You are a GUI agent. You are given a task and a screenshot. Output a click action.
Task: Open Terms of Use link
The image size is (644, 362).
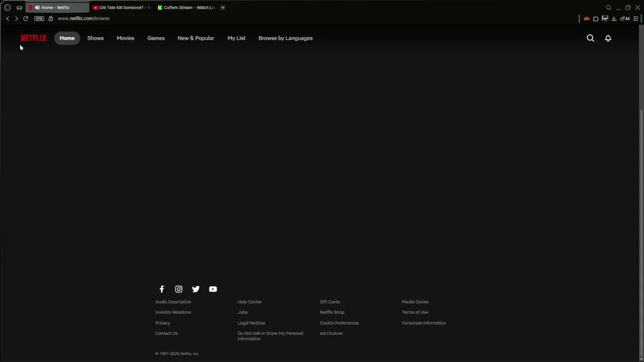click(x=415, y=312)
